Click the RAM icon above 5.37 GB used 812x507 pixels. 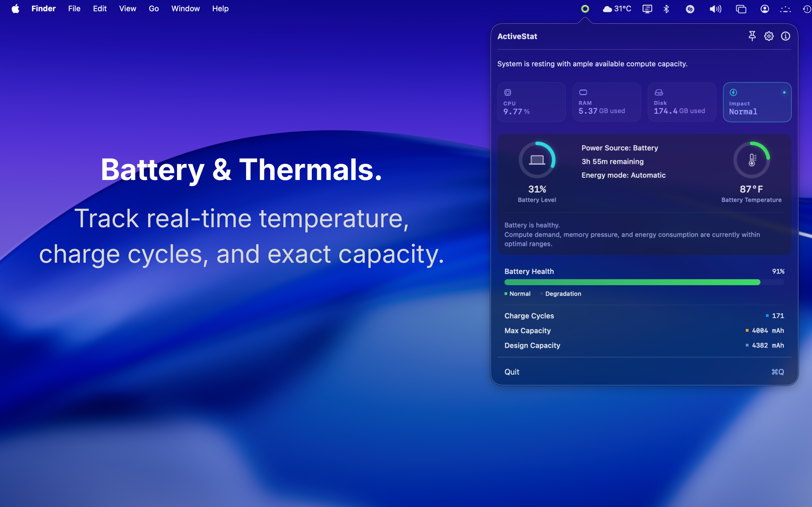click(x=583, y=92)
